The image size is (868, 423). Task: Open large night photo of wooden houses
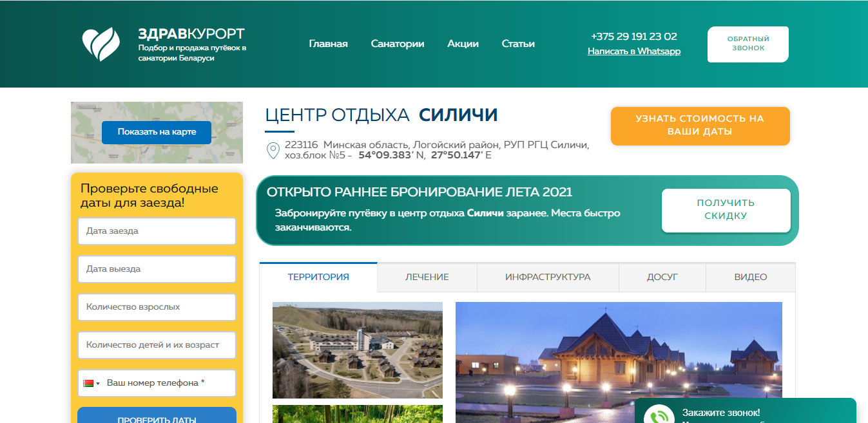pyautogui.click(x=619, y=362)
